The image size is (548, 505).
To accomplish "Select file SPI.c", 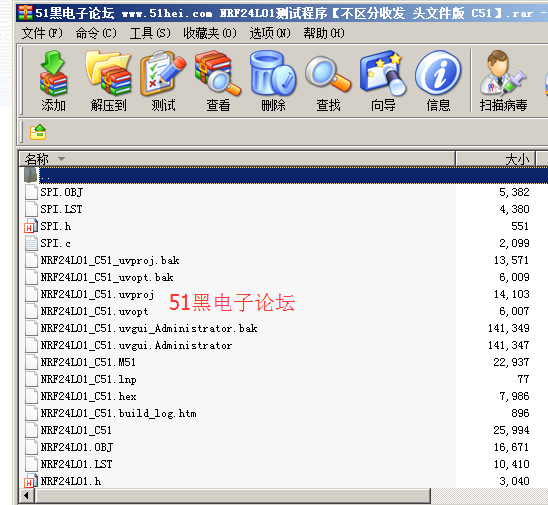I will click(55, 243).
